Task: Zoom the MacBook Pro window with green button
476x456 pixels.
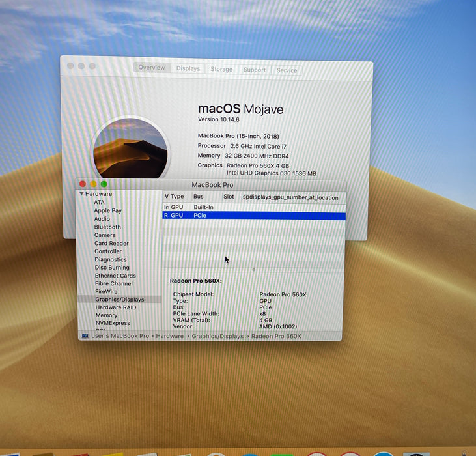Action: click(104, 184)
